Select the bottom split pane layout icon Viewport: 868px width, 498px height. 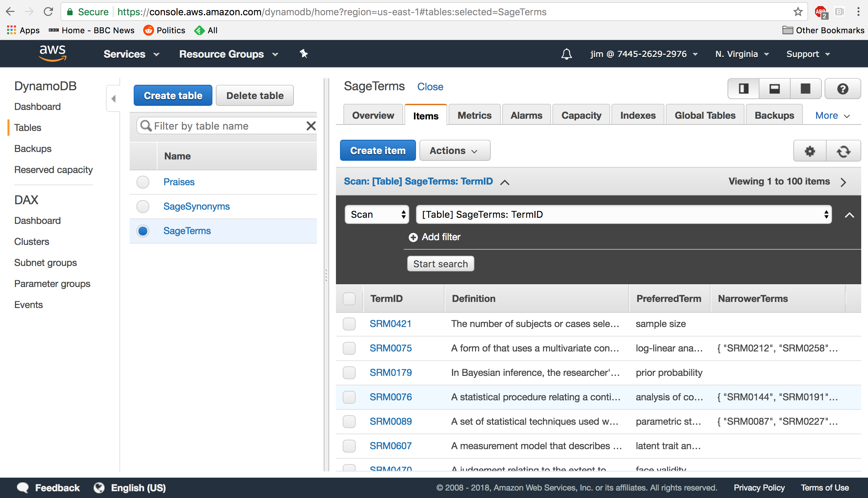coord(774,89)
